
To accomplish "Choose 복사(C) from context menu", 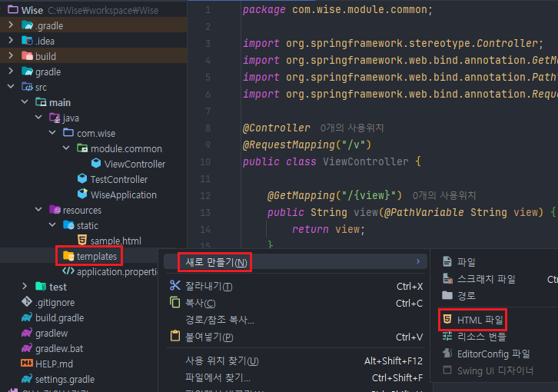I will [x=295, y=303].
